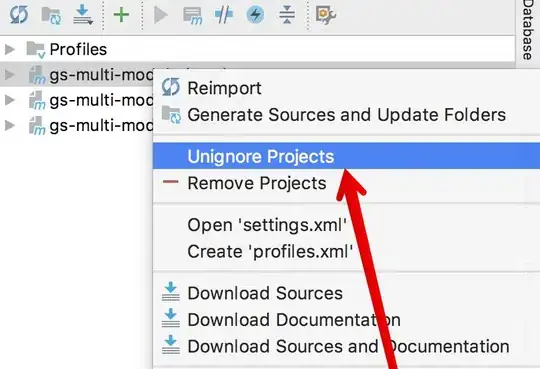Image resolution: width=540 pixels, height=369 pixels.
Task: Click Execute Maven Goal icon
Action: tap(192, 16)
